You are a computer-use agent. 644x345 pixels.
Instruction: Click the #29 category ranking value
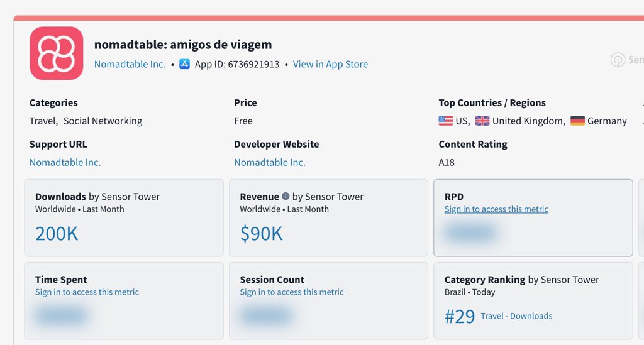pos(460,317)
